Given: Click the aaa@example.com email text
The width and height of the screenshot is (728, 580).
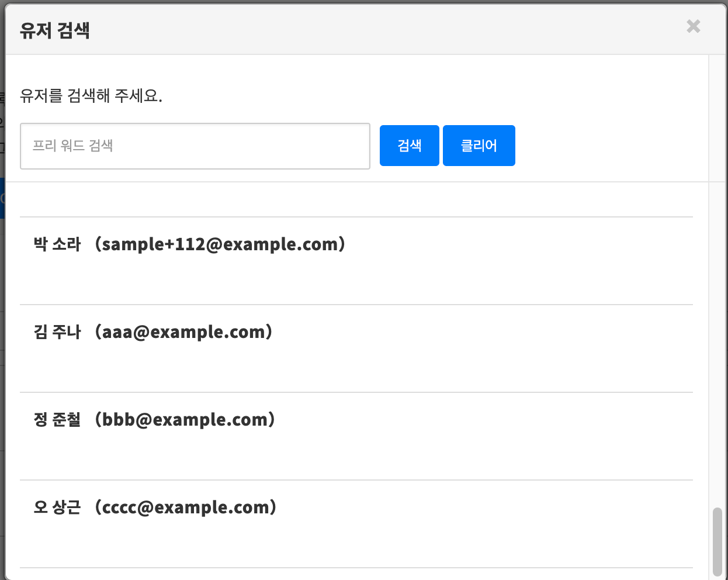Looking at the screenshot, I should [x=187, y=332].
